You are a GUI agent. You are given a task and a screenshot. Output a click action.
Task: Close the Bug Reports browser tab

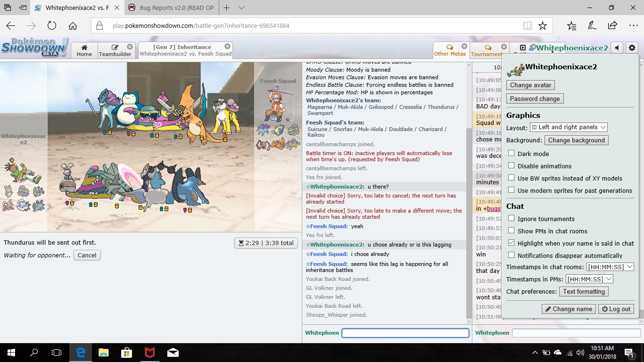[211, 8]
